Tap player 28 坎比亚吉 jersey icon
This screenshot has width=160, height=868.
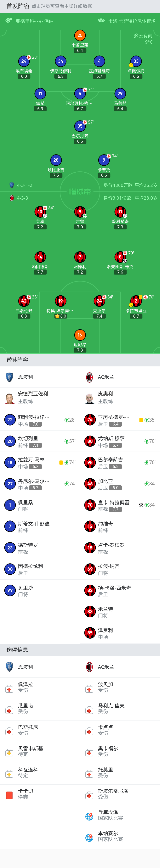56,160
